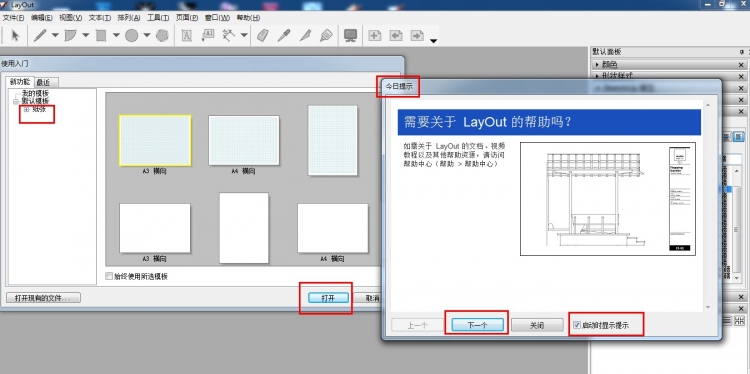Select the Join glue tool
750x374 pixels.
click(x=326, y=35)
